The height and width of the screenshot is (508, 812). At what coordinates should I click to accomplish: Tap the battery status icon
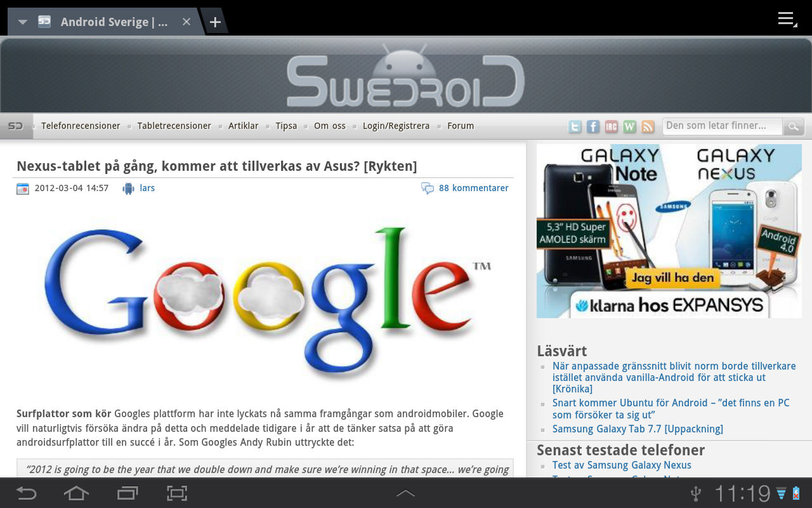tap(796, 493)
